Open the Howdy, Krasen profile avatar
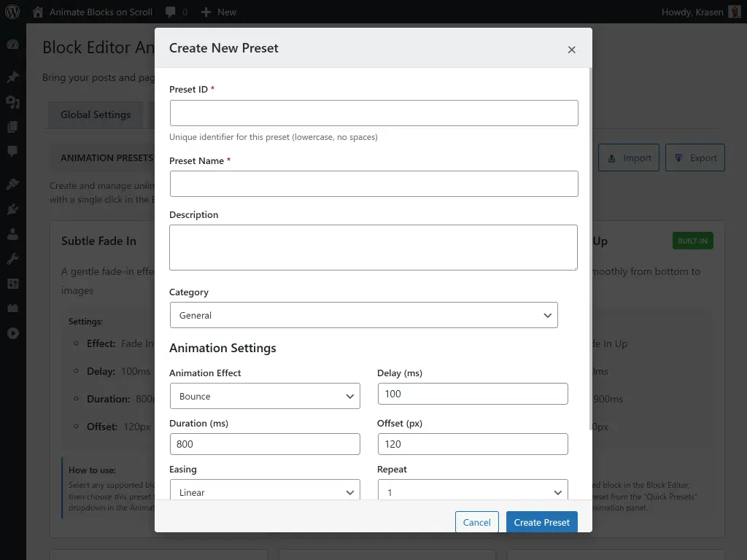The width and height of the screenshot is (747, 560). coord(733,12)
